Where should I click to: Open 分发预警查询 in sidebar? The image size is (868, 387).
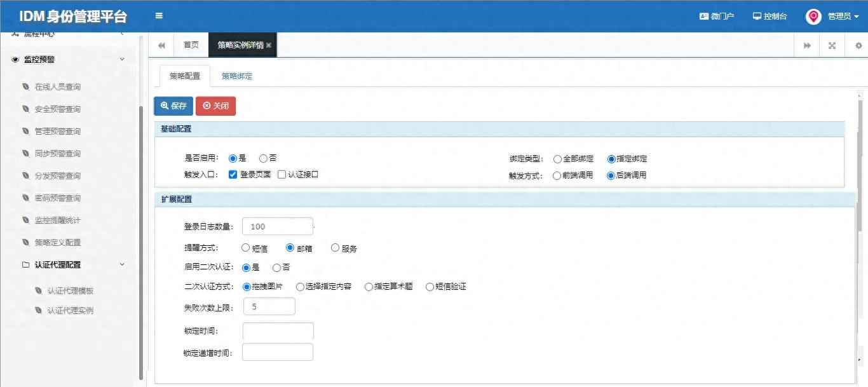(58, 175)
